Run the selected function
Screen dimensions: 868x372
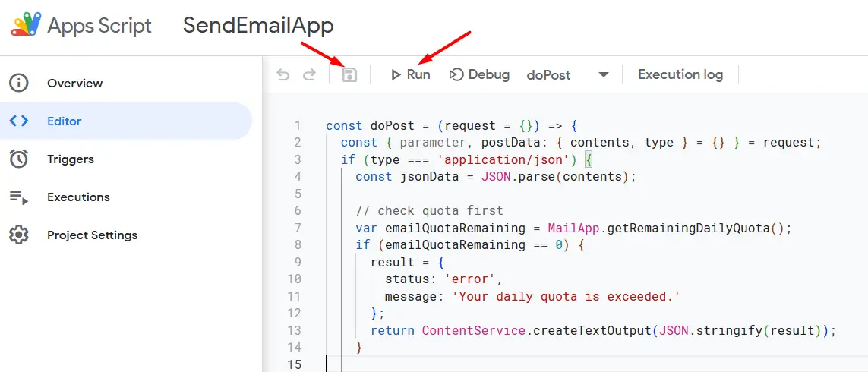click(x=410, y=74)
